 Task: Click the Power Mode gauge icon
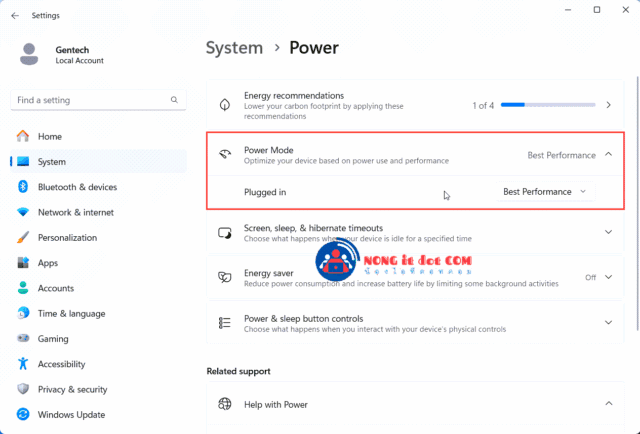(x=225, y=154)
